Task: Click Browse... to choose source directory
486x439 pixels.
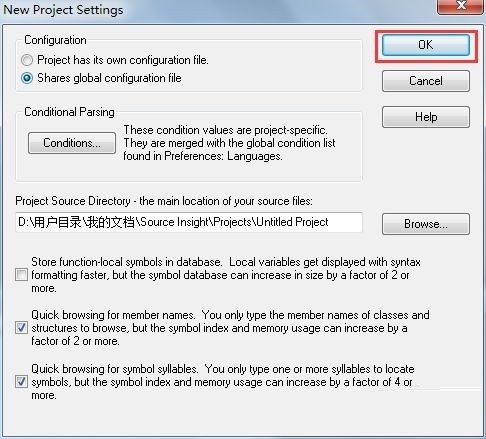Action: (x=426, y=224)
